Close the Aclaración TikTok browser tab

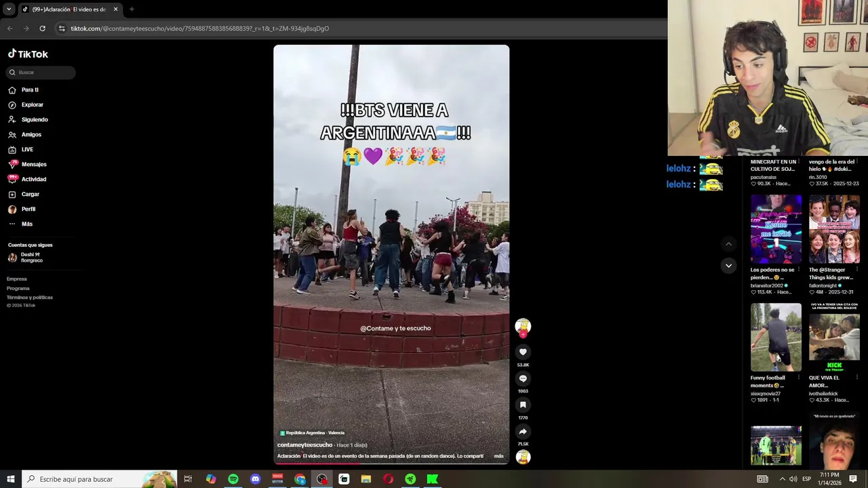(115, 9)
